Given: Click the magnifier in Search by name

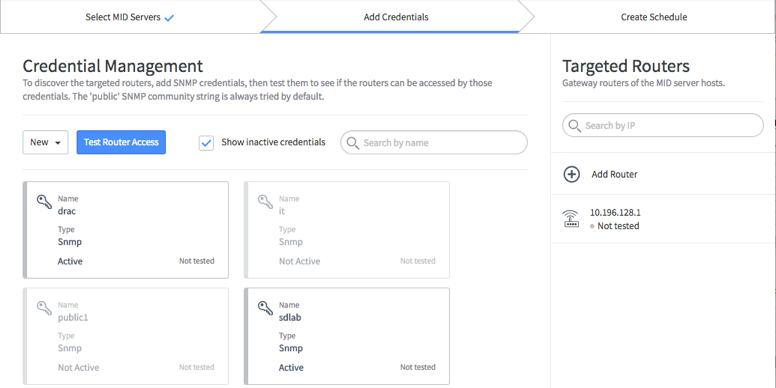Looking at the screenshot, I should [352, 143].
